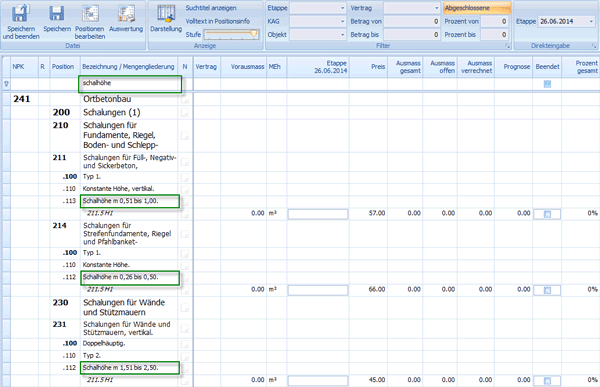Open Direkteingabe group dialog launcher
This screenshot has height=387, width=600.
point(594,46)
